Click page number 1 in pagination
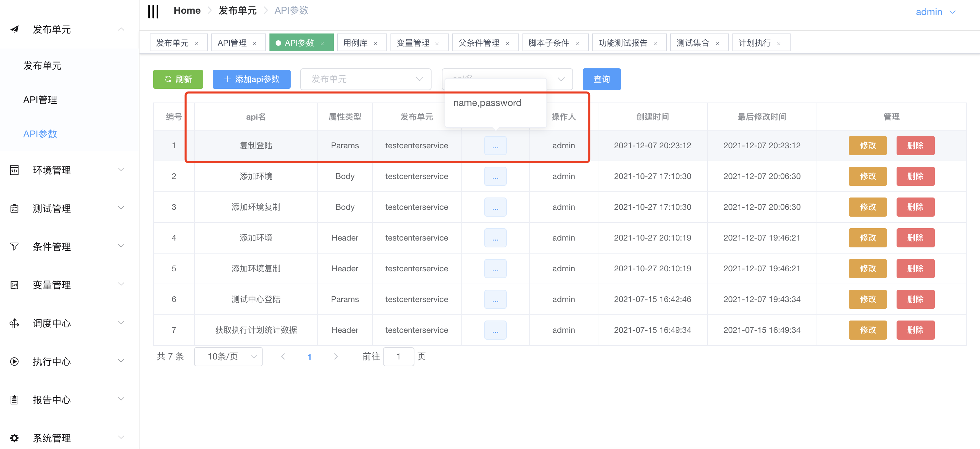The height and width of the screenshot is (449, 980). pyautogui.click(x=309, y=357)
